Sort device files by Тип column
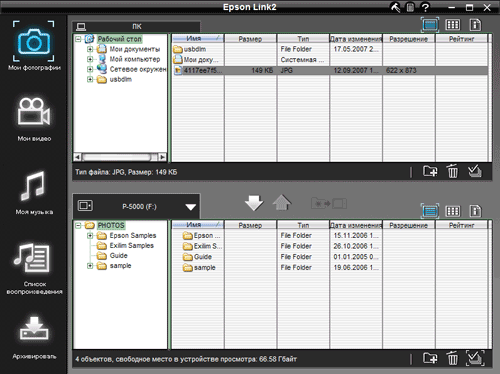This screenshot has width=500, height=374. (x=303, y=225)
